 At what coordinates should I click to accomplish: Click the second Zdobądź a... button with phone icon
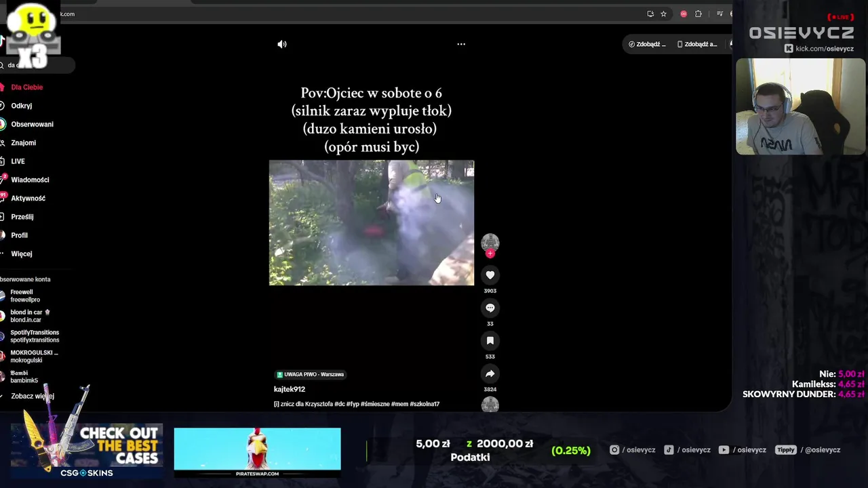tap(697, 44)
